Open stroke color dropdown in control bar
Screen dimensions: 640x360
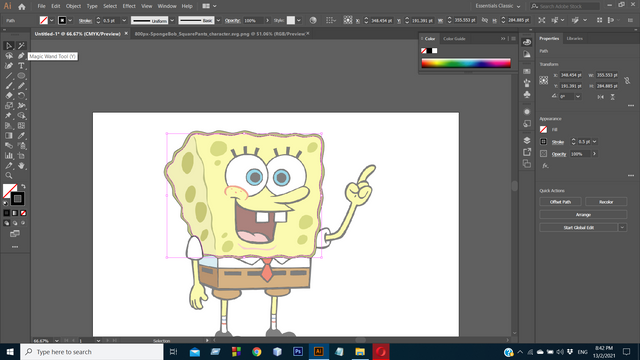coord(70,20)
